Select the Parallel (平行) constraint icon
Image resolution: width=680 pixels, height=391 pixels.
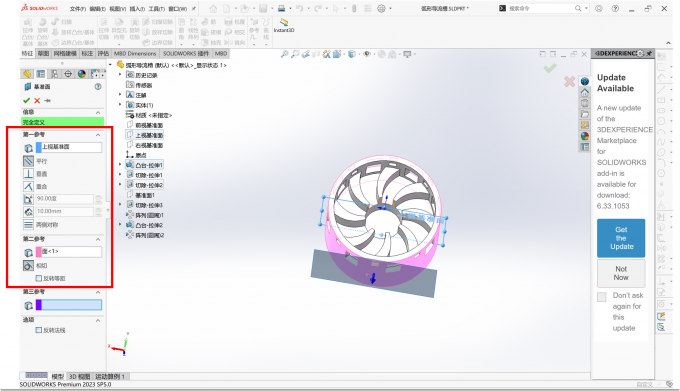(x=28, y=161)
